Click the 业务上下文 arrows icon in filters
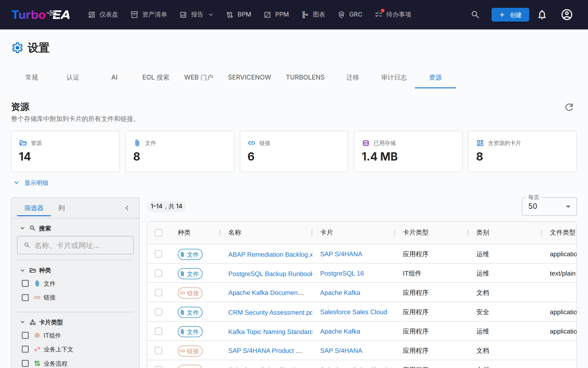Image resolution: width=588 pixels, height=368 pixels. pos(37,349)
